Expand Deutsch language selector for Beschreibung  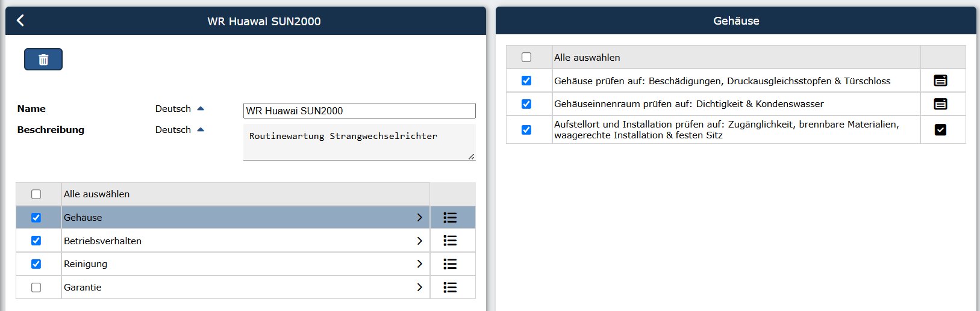point(179,130)
